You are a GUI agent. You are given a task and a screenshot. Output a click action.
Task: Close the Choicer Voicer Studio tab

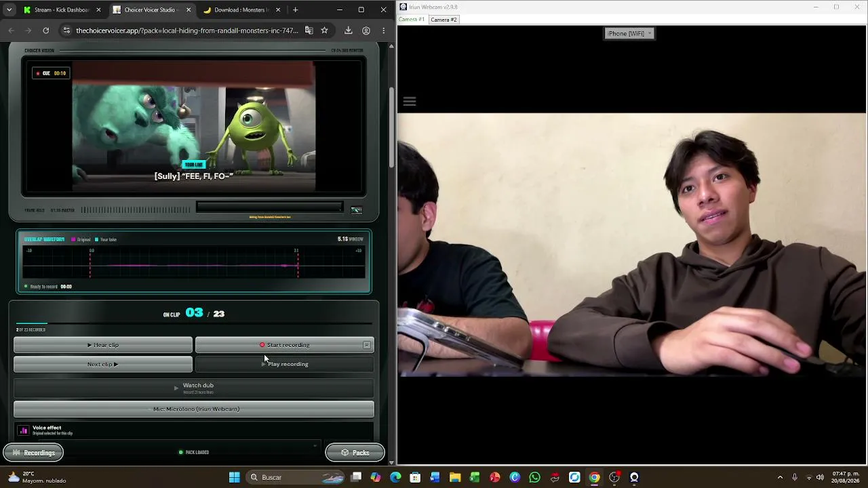[189, 10]
